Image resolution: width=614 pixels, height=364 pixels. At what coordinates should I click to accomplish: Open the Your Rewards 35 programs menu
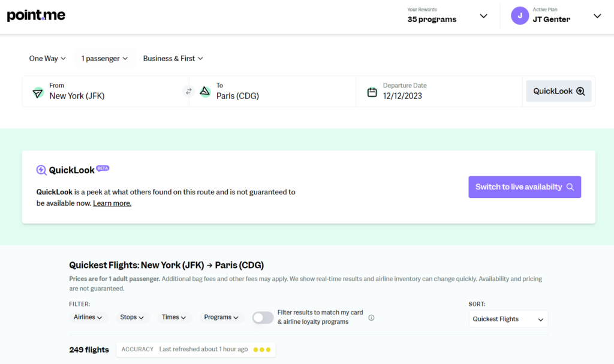tap(483, 16)
